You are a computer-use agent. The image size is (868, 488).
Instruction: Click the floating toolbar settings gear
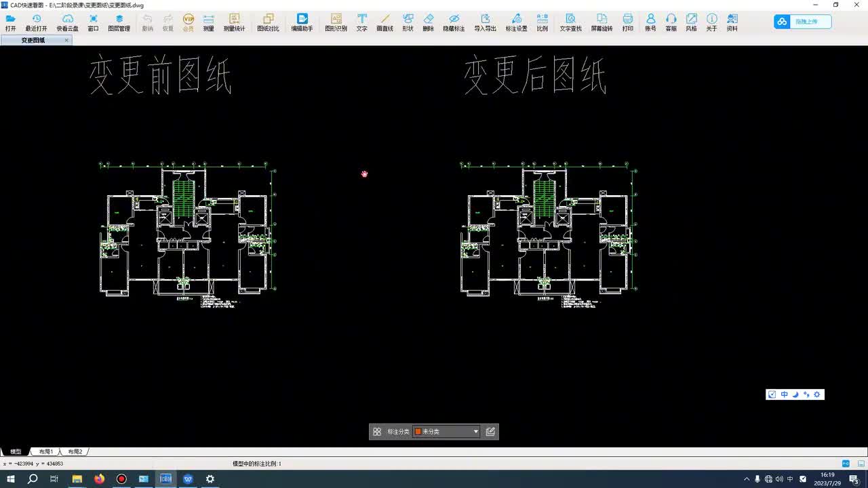tap(817, 394)
